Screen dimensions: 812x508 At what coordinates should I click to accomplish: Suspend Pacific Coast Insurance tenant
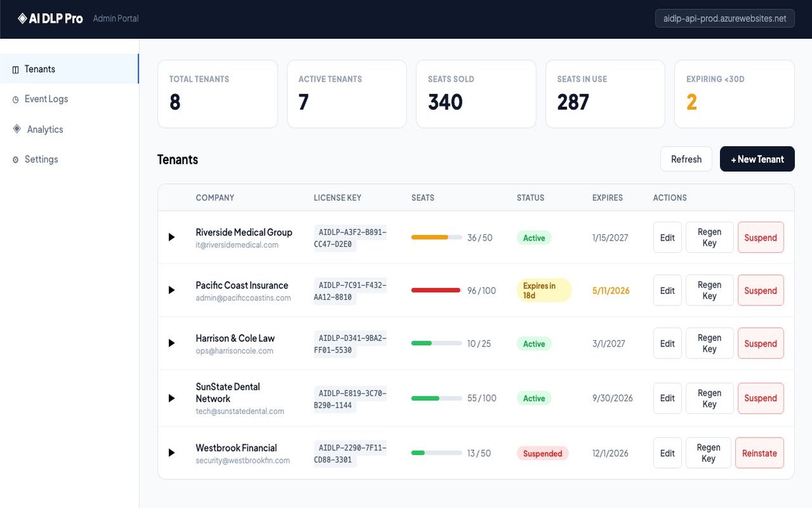pyautogui.click(x=761, y=290)
